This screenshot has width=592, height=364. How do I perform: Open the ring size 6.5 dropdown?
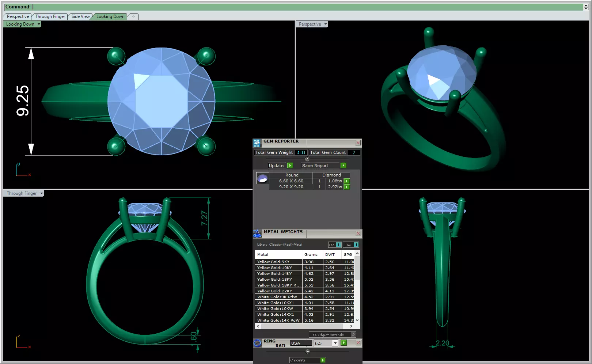[335, 343]
